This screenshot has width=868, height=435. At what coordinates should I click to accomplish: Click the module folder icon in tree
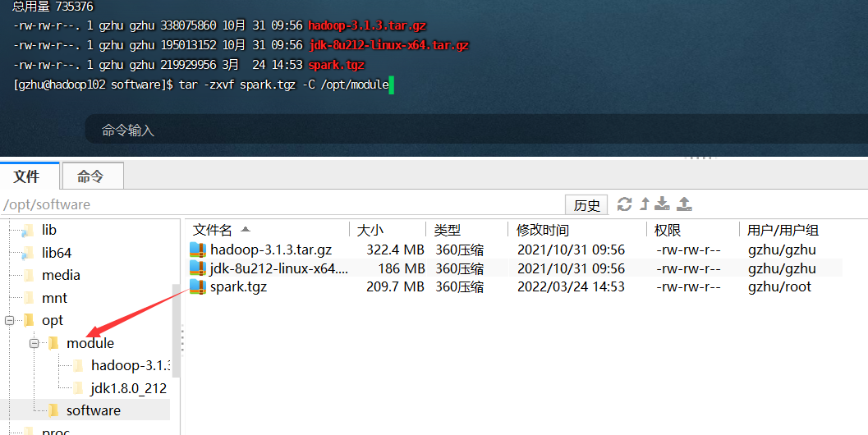[x=53, y=343]
